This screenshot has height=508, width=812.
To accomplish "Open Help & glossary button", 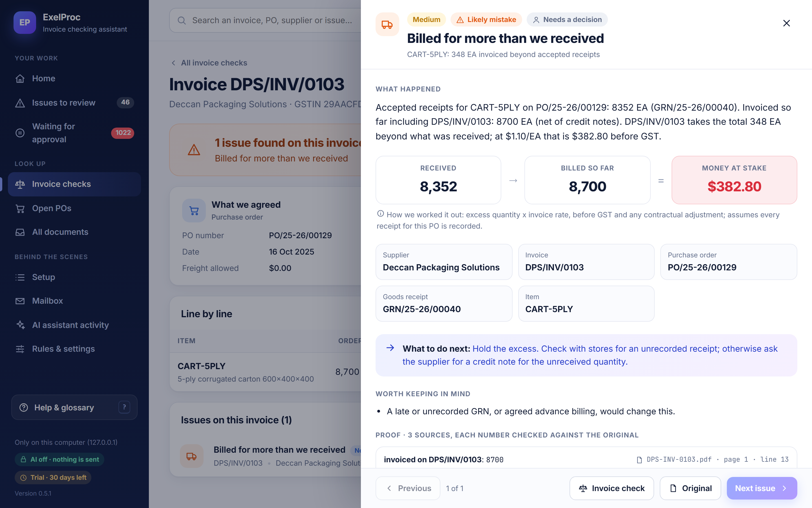I will [74, 407].
